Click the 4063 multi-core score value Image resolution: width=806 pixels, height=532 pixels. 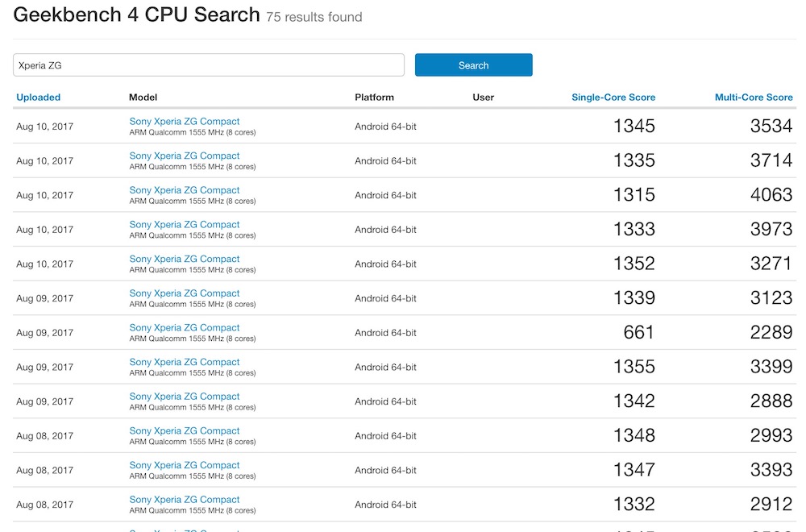tap(771, 195)
